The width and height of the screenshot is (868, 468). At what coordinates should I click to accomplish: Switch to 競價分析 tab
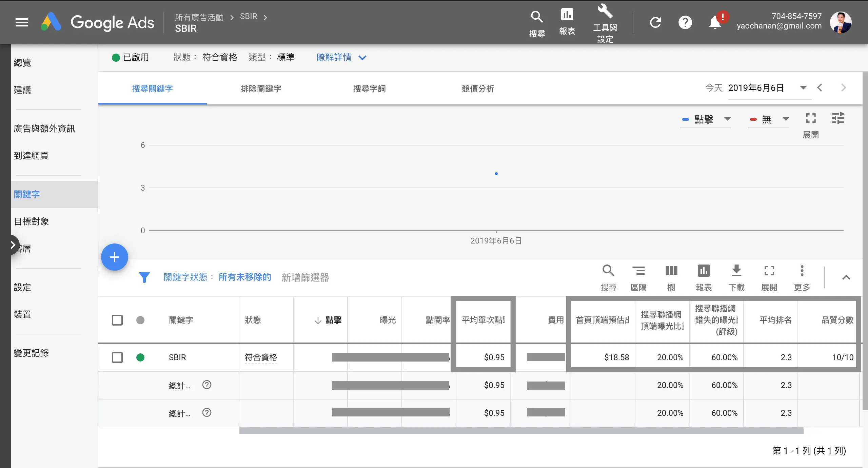tap(478, 89)
